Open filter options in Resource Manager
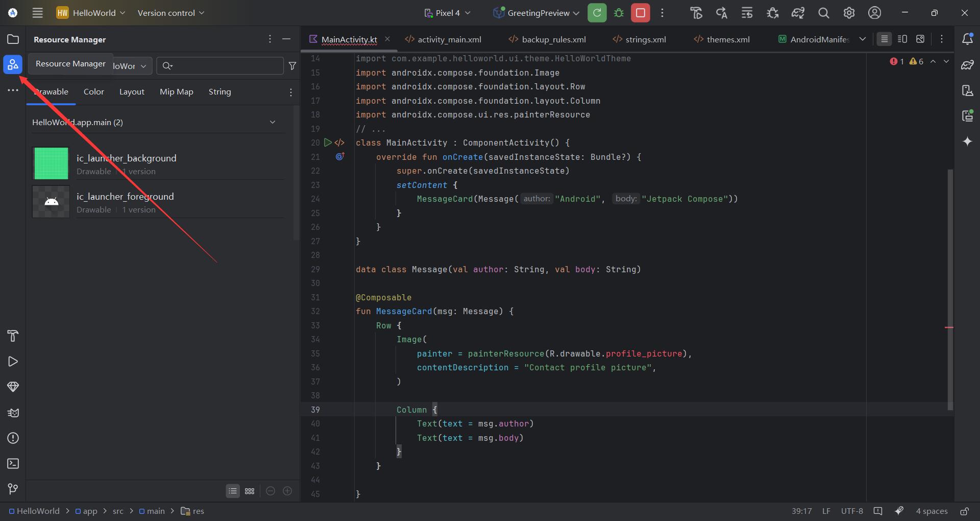 tap(292, 66)
